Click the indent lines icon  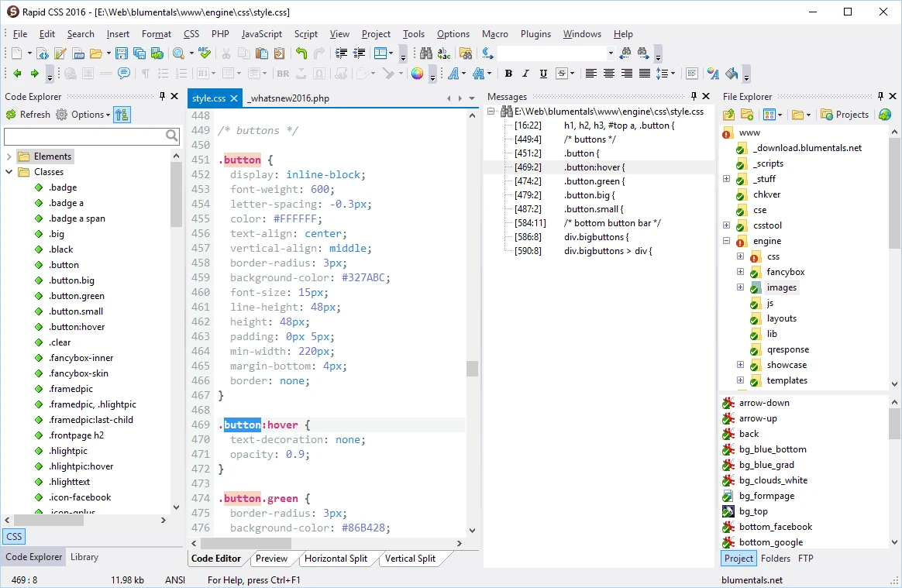click(341, 53)
